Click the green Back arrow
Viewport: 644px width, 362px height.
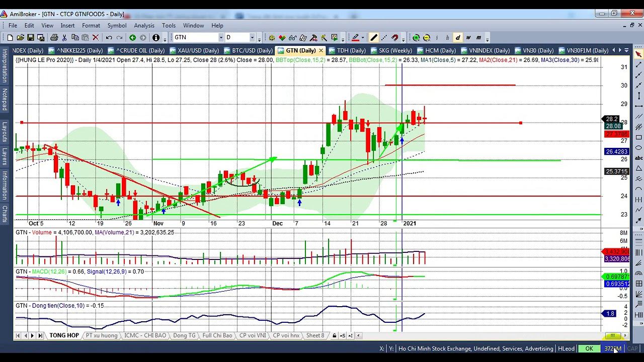132,38
